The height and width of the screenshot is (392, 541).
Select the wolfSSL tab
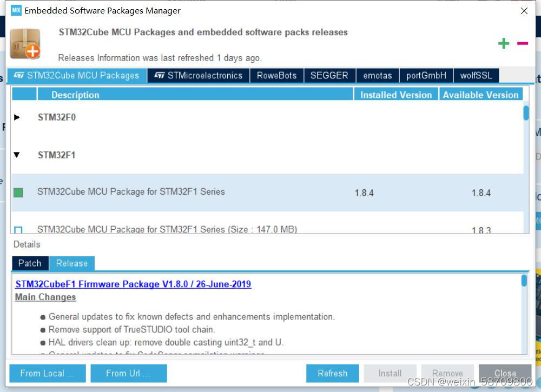coord(476,76)
